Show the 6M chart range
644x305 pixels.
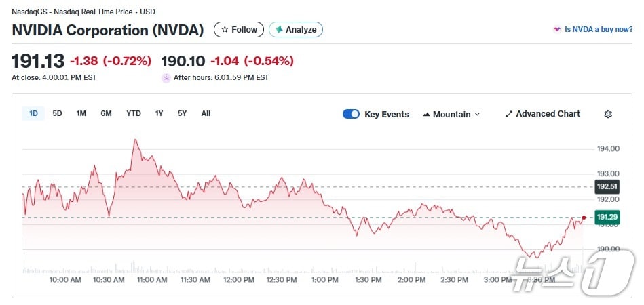pos(106,113)
